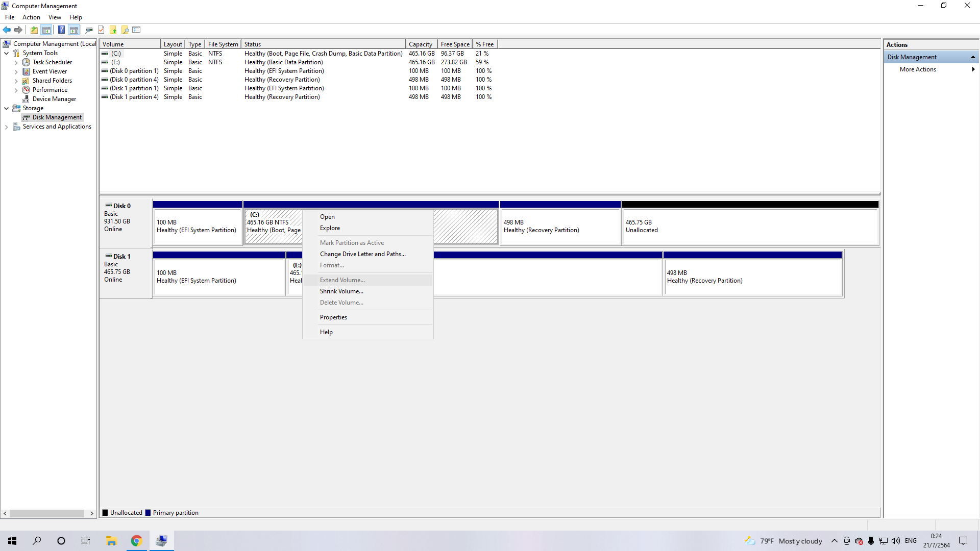The image size is (980, 551).
Task: Select the Task Scheduler clock icon
Action: [26, 62]
